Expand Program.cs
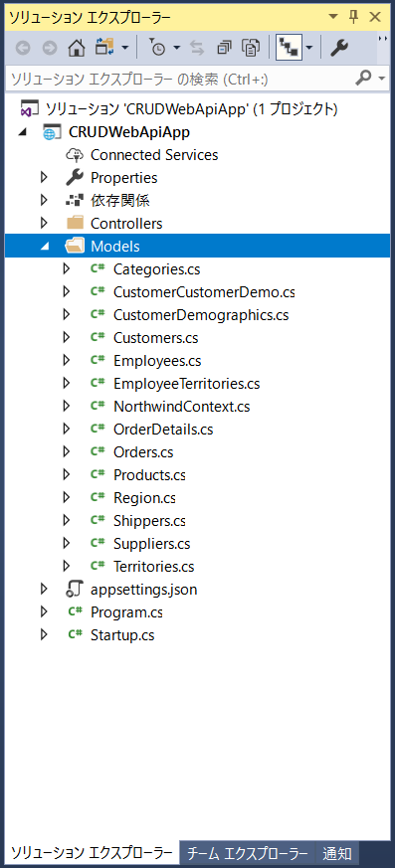 (x=45, y=612)
